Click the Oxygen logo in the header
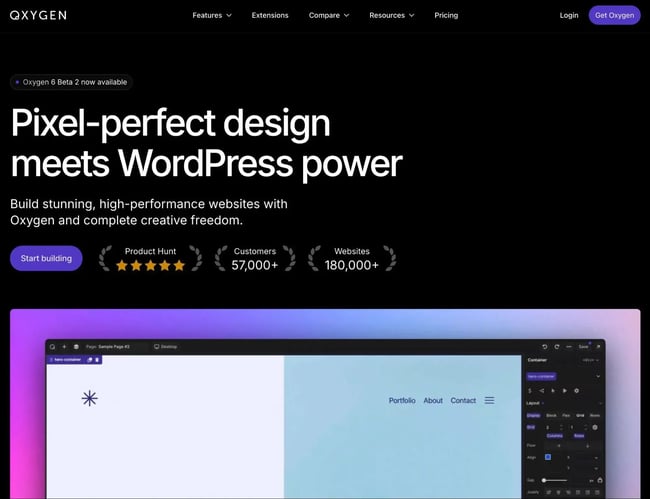 (x=38, y=15)
